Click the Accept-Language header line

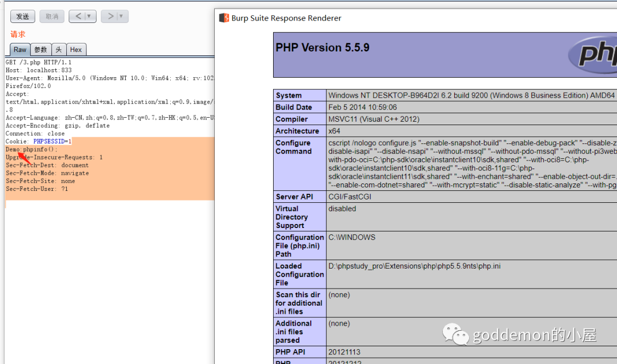coord(110,118)
